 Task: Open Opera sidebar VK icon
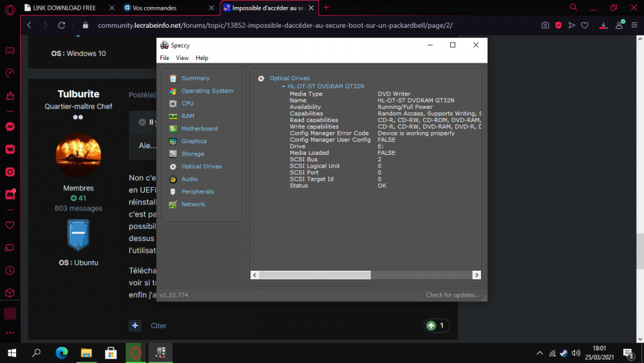pos(10,149)
